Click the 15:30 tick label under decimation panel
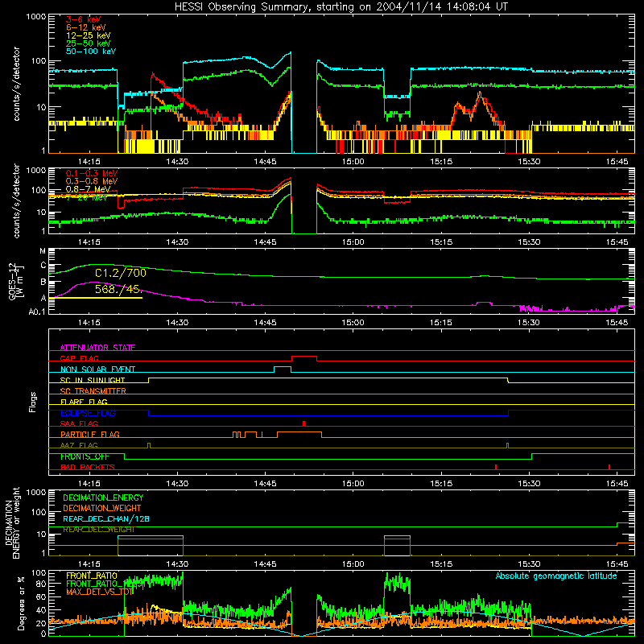This screenshot has height=644, width=644. (x=529, y=564)
